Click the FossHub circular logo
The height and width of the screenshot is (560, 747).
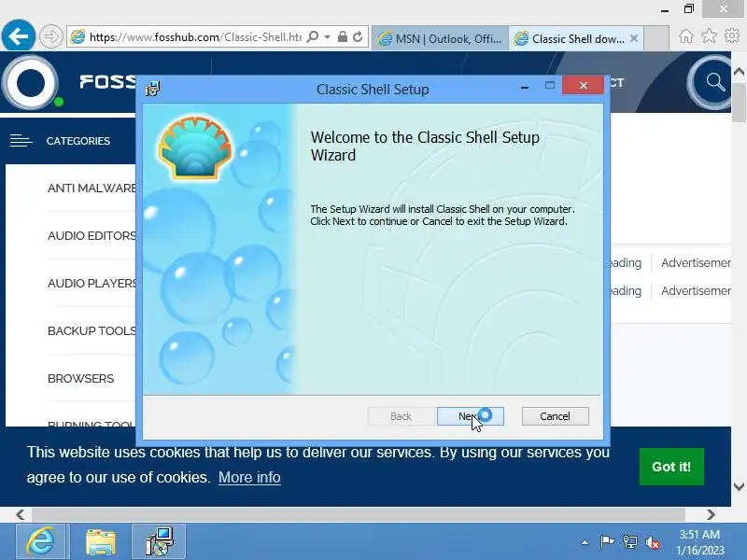pos(31,83)
